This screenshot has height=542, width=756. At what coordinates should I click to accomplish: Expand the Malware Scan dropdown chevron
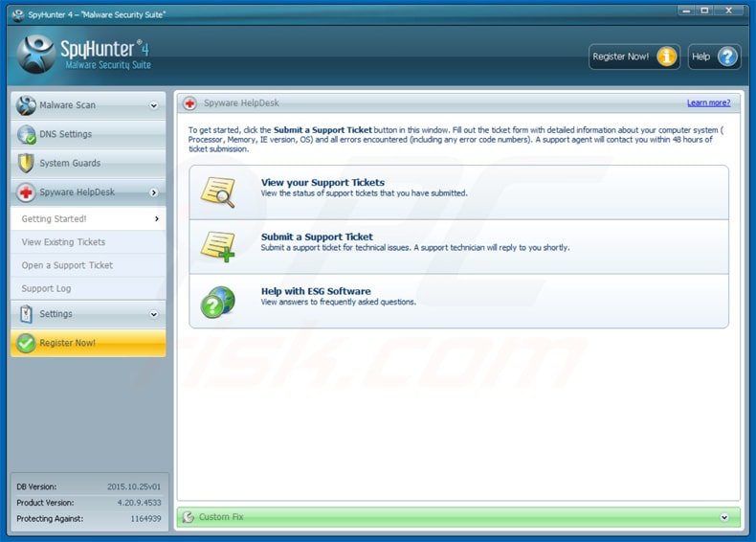tap(154, 105)
